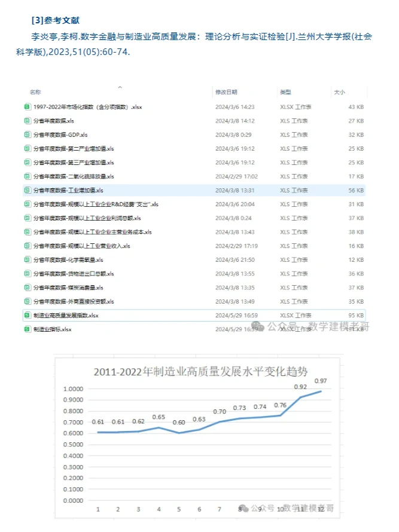Click the file size 12 KB
Screen dimensions: 399x532
tap(356, 260)
